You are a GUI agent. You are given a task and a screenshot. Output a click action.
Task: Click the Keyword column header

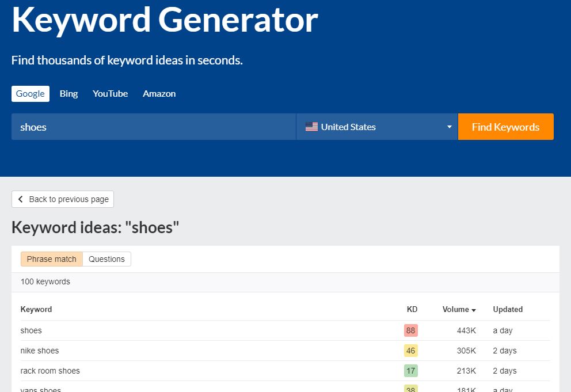coord(36,310)
